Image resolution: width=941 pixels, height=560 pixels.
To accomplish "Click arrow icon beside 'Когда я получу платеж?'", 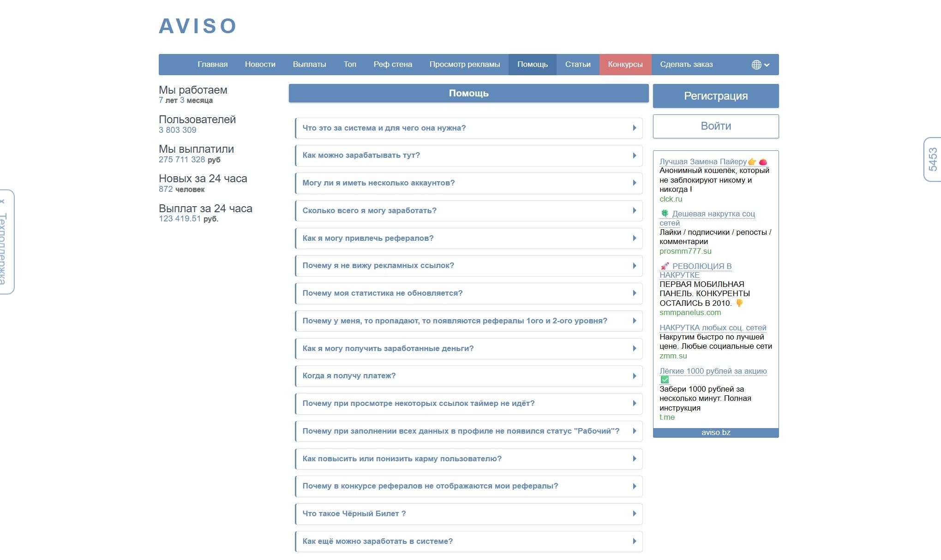I will (634, 376).
